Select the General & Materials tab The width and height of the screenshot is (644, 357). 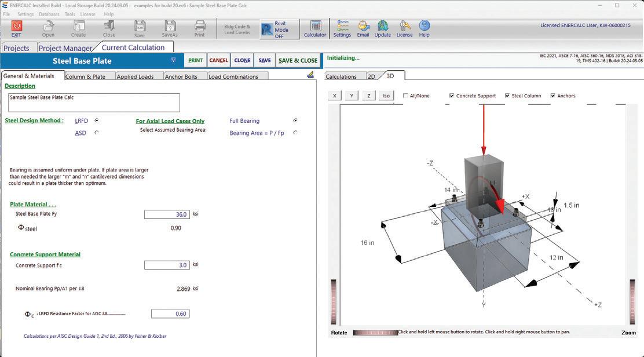[x=29, y=76]
